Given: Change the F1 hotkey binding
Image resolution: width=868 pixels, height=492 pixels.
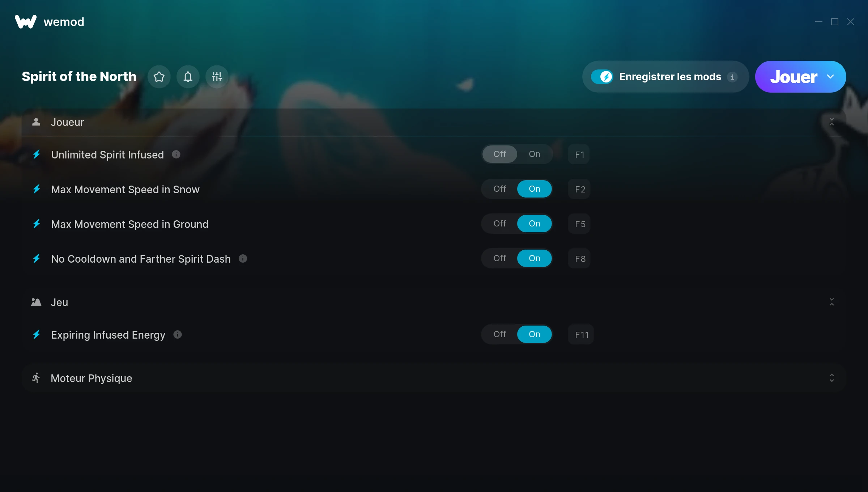Looking at the screenshot, I should click(579, 154).
